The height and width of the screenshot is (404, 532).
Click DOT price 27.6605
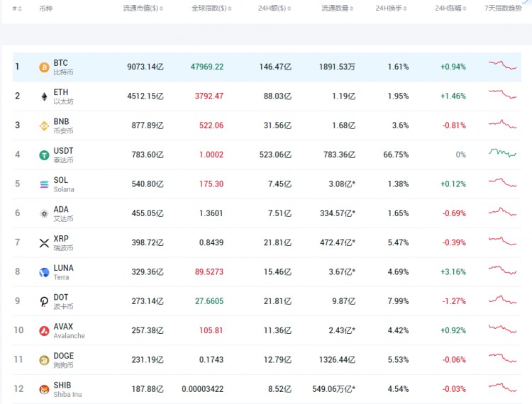point(209,301)
